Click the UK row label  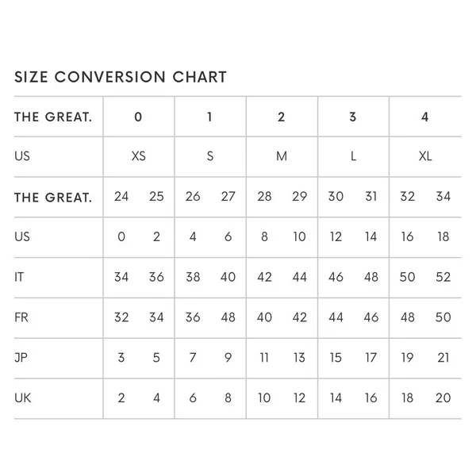(23, 397)
